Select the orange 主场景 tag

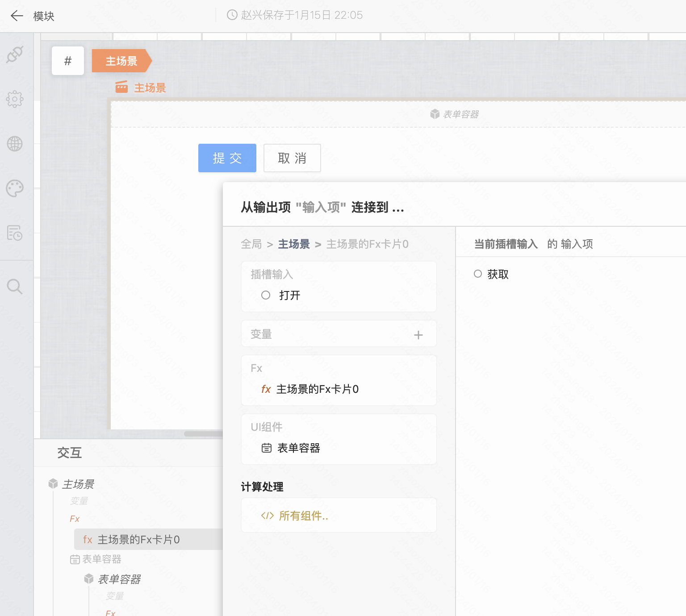pyautogui.click(x=121, y=61)
